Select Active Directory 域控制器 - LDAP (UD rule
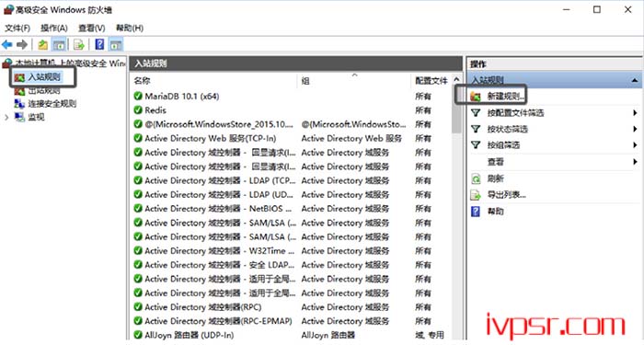Image resolution: width=644 pixels, height=345 pixels. point(219,194)
